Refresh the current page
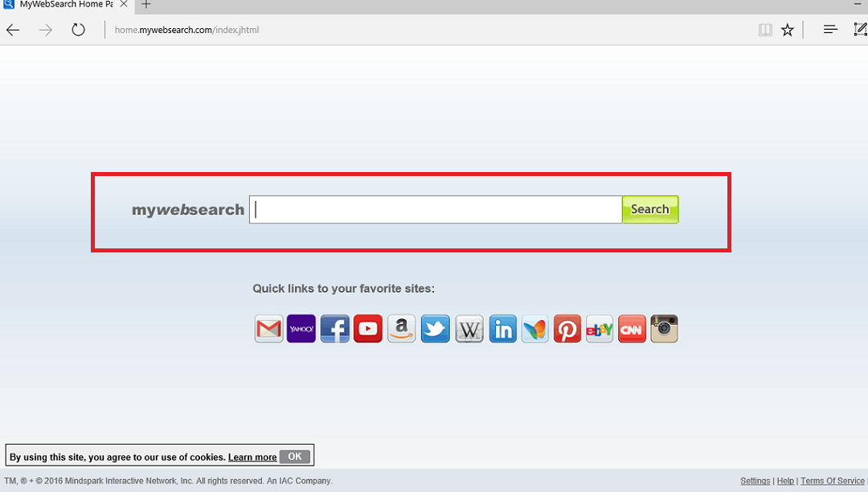 (78, 30)
